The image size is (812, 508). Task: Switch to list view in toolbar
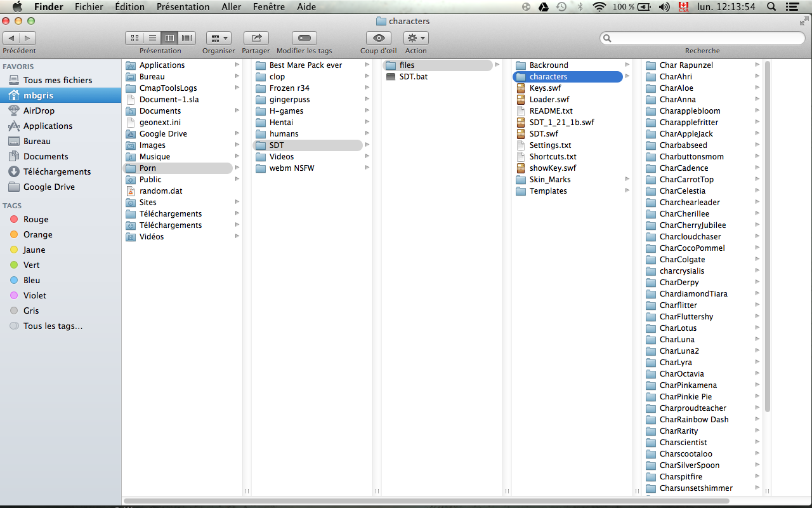(x=152, y=38)
